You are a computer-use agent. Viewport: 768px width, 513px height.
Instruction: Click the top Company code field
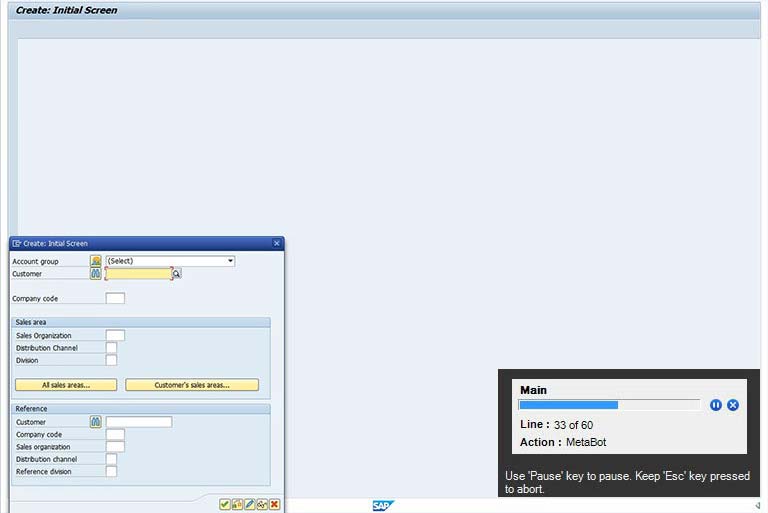pyautogui.click(x=115, y=298)
